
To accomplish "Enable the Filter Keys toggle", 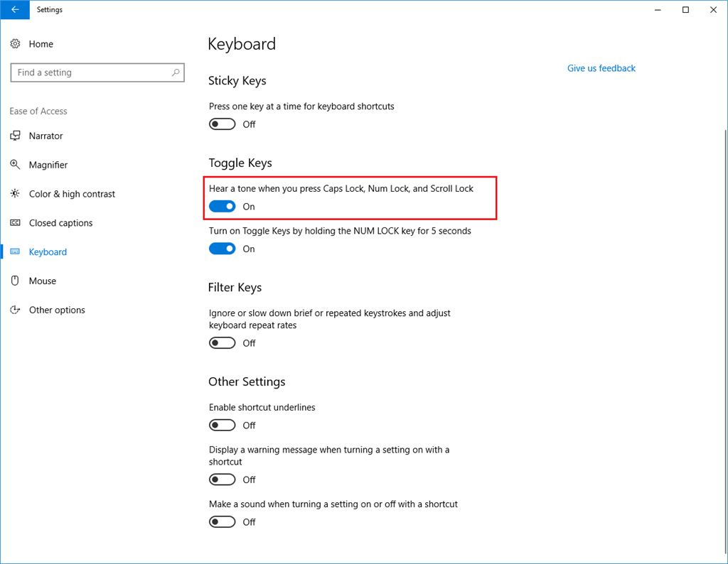I will point(222,343).
